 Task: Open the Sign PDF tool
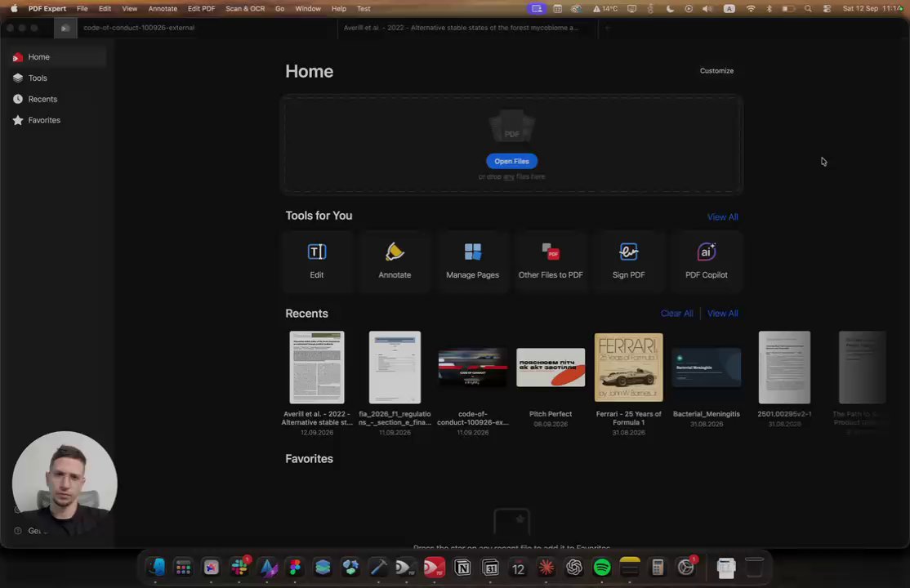(x=628, y=261)
